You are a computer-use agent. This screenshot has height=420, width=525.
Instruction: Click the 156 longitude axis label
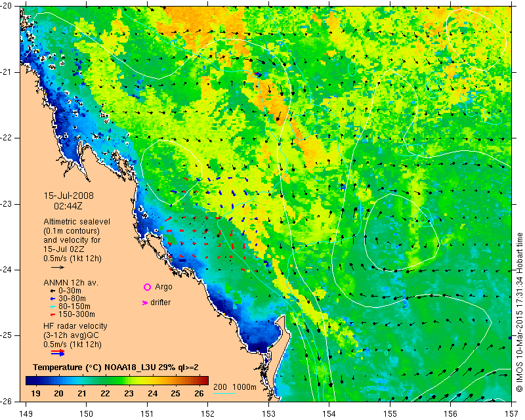[x=451, y=414]
